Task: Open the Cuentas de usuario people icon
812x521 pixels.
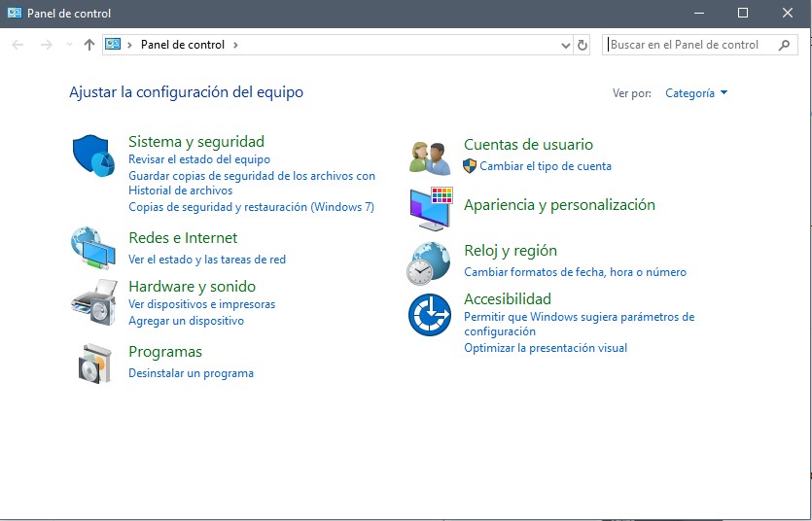Action: (430, 157)
